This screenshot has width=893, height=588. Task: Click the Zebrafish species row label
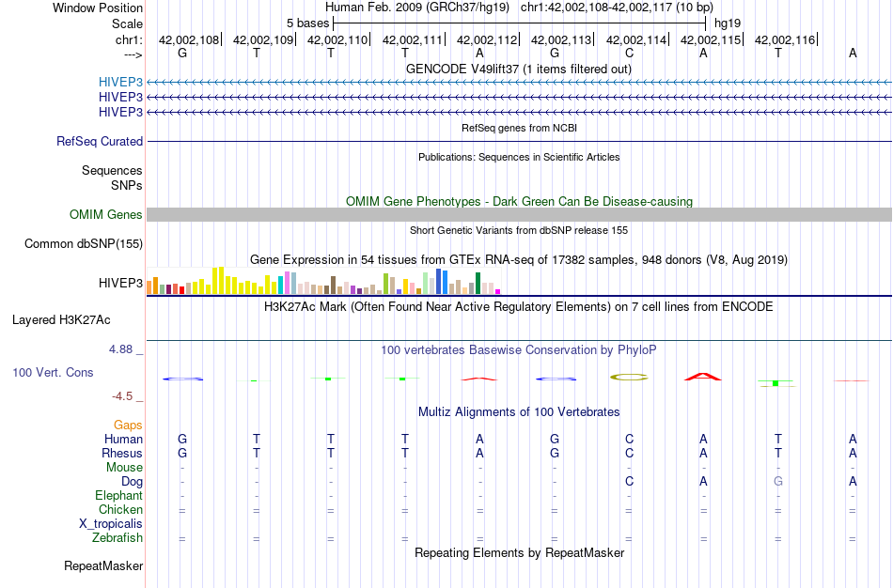[x=117, y=537]
